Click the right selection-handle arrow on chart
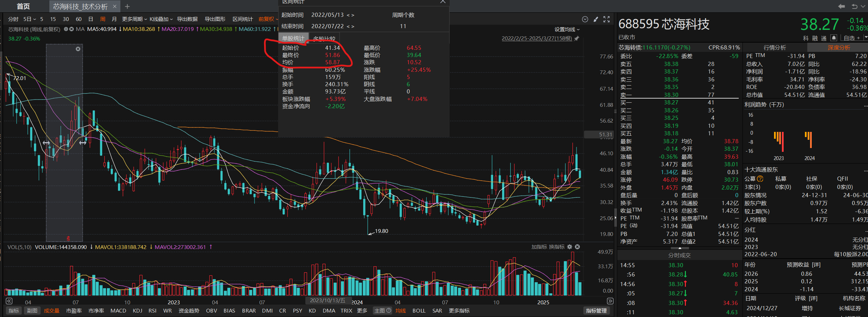 pyautogui.click(x=83, y=143)
